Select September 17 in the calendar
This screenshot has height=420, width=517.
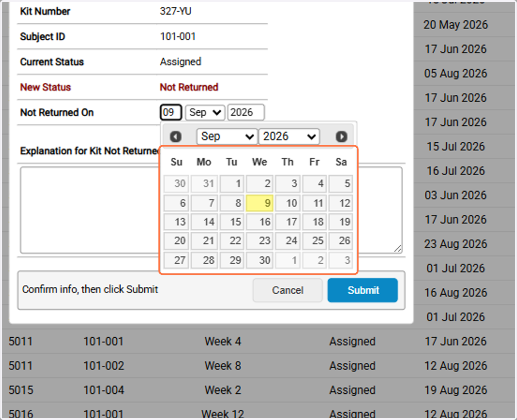point(288,222)
